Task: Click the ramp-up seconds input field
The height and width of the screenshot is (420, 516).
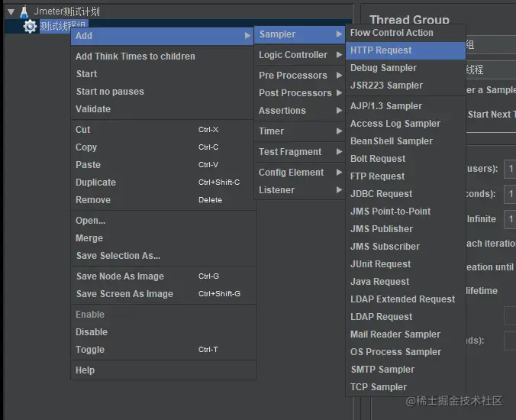Action: [510, 194]
